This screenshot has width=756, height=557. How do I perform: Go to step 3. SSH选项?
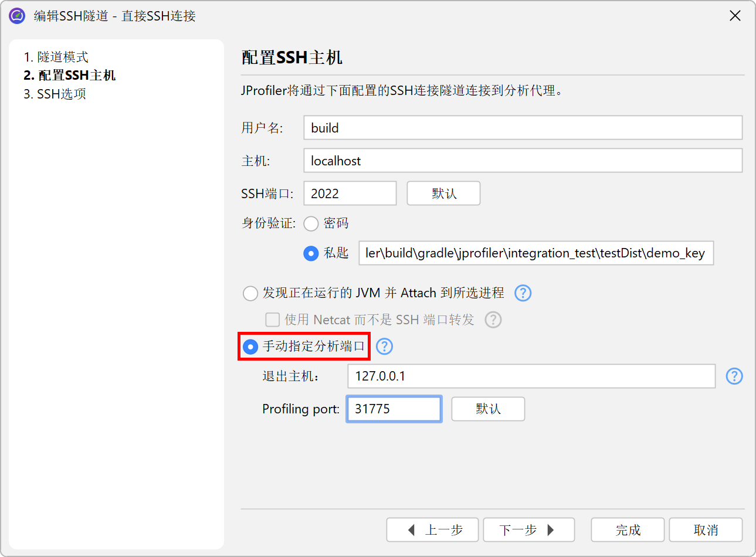(x=55, y=94)
